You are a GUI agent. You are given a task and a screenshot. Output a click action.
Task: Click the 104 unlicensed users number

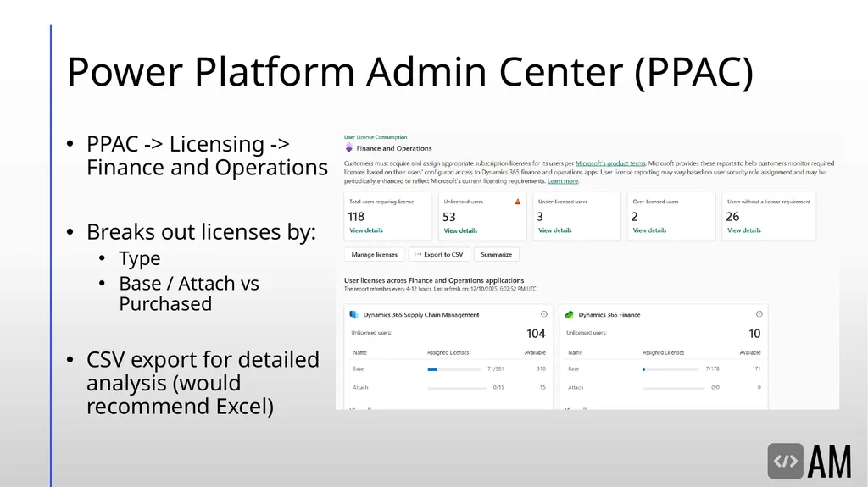pyautogui.click(x=536, y=333)
